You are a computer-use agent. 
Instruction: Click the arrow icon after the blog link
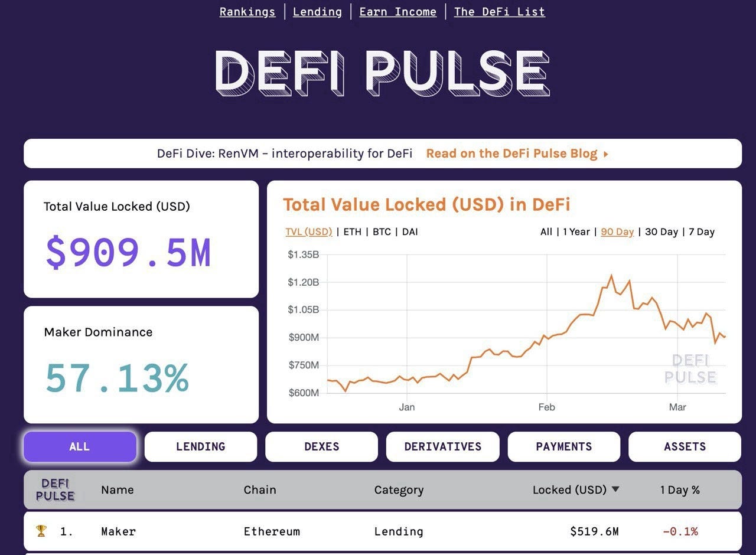[x=605, y=154]
